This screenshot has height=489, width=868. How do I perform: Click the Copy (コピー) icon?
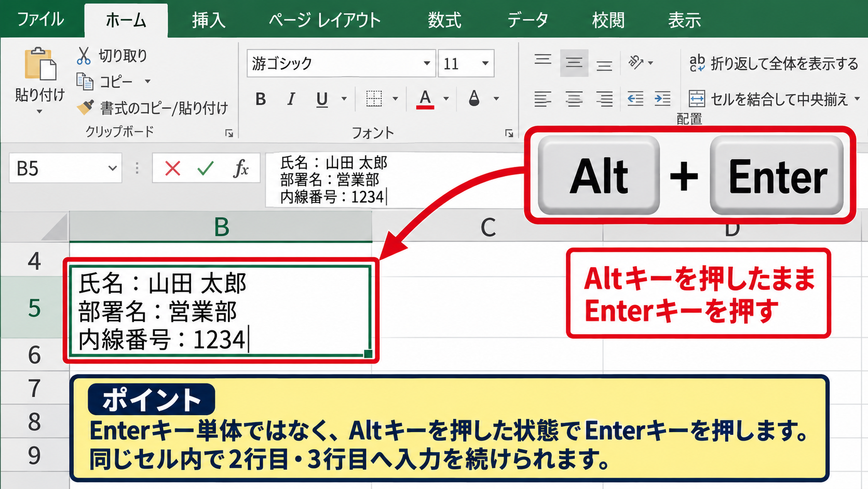[x=85, y=81]
